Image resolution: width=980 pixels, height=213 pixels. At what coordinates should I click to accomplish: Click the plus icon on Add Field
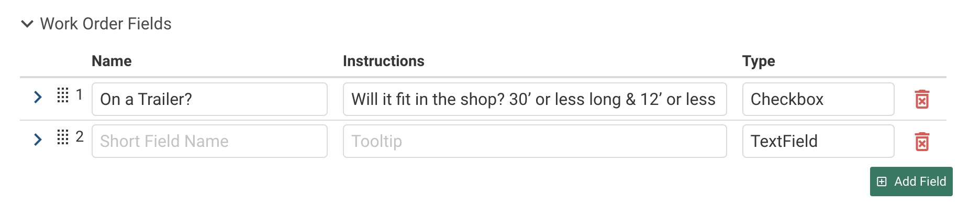coord(882,182)
